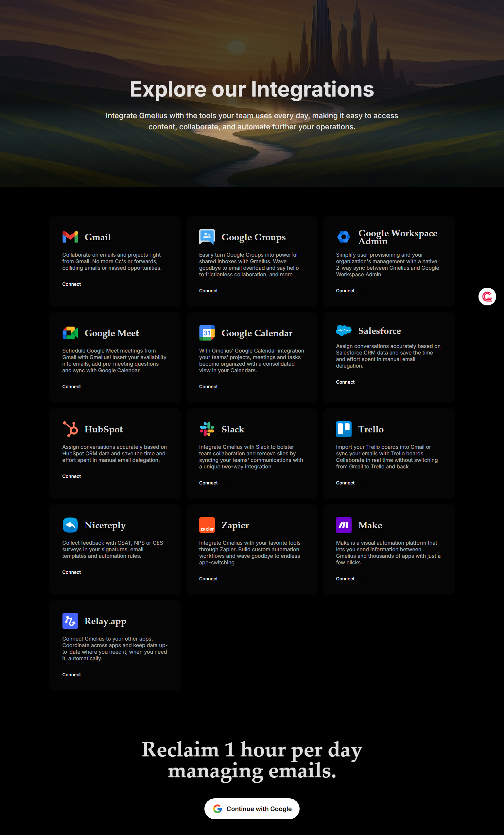Connect the Gmail integration

(x=72, y=284)
